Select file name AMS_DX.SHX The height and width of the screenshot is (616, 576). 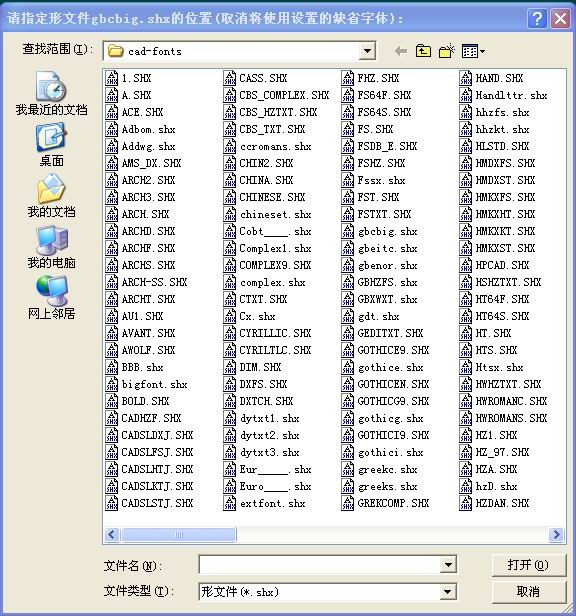pos(151,163)
